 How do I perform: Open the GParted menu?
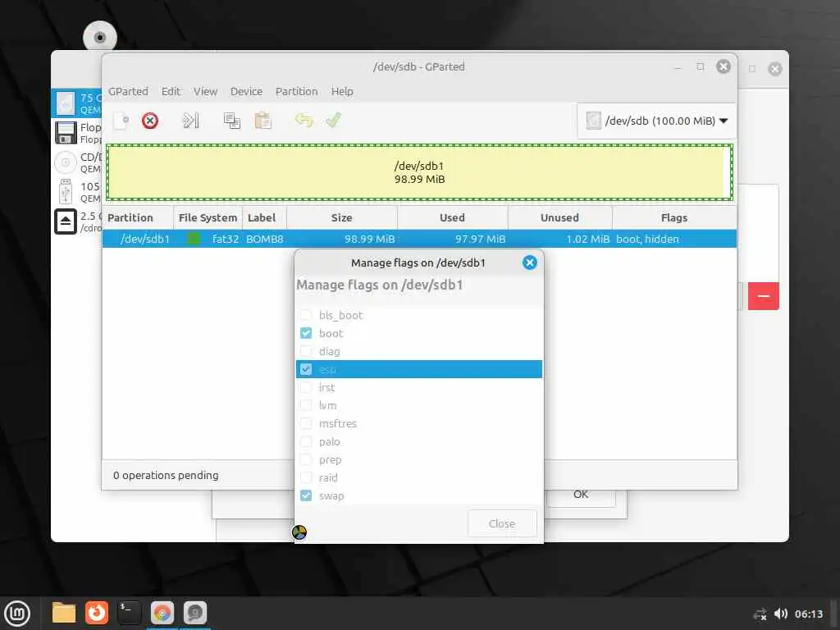tap(128, 92)
